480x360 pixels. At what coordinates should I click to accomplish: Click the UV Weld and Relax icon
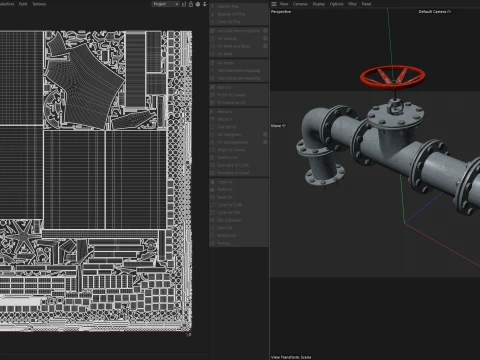(213, 46)
